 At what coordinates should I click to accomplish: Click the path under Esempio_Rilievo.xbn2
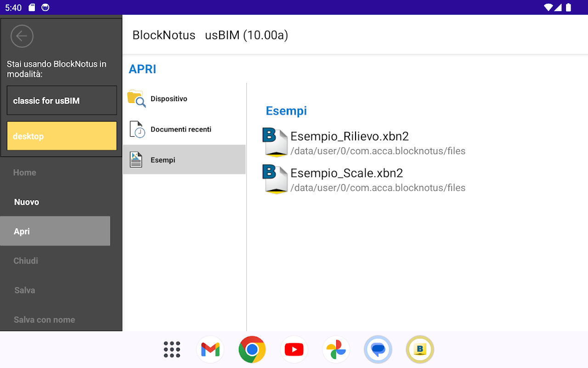378,151
